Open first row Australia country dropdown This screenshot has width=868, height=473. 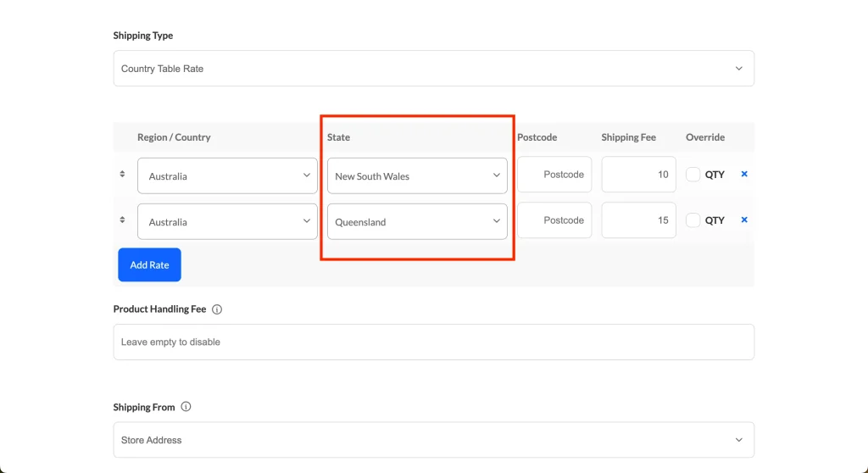pos(227,176)
